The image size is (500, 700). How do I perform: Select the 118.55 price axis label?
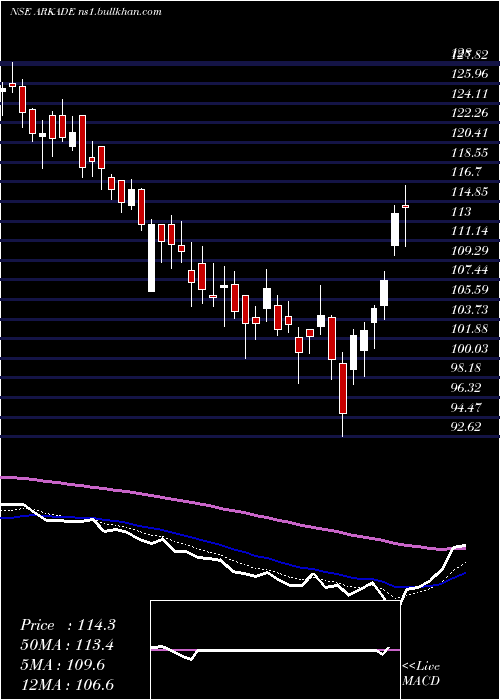pos(470,153)
